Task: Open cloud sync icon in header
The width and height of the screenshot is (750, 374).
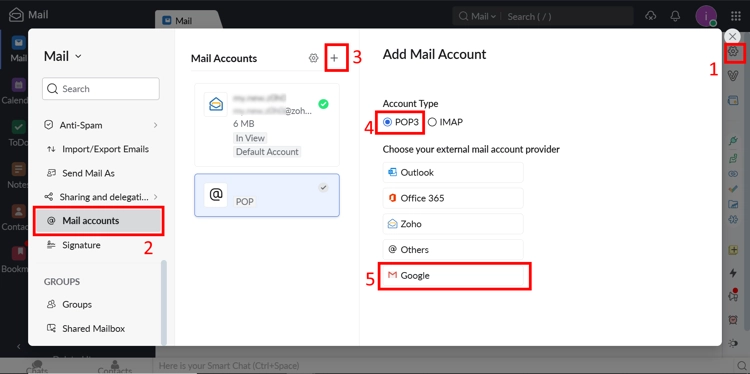Action: click(650, 16)
